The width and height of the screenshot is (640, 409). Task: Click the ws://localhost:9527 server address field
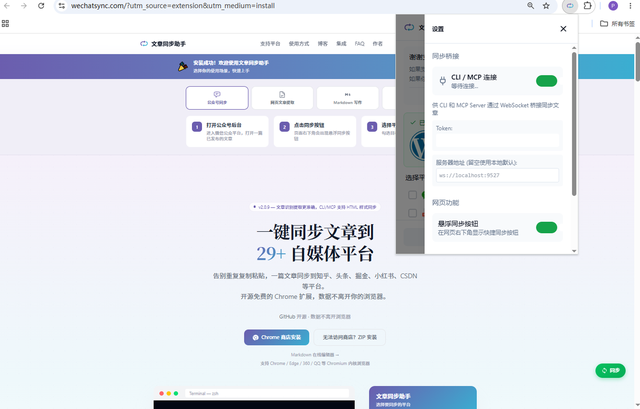click(497, 175)
